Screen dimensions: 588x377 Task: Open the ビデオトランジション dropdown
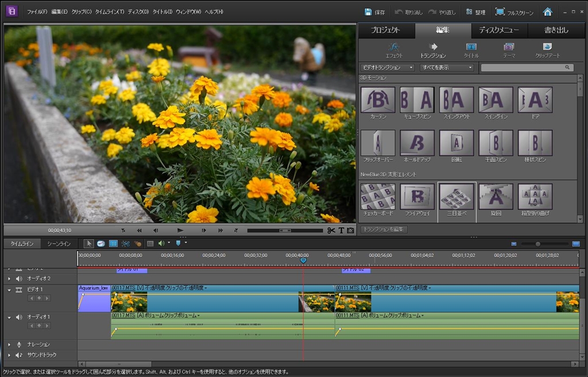pos(388,67)
